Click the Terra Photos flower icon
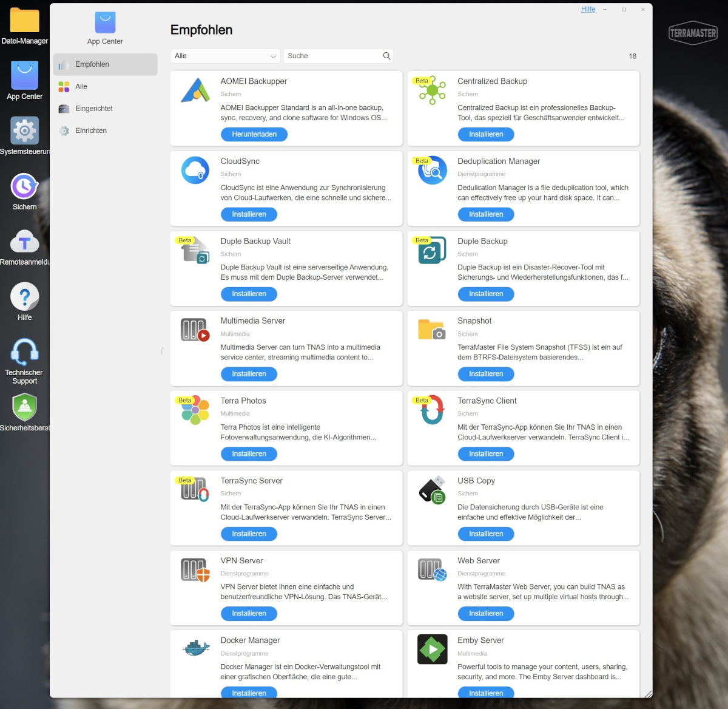This screenshot has width=728, height=709. point(195,410)
